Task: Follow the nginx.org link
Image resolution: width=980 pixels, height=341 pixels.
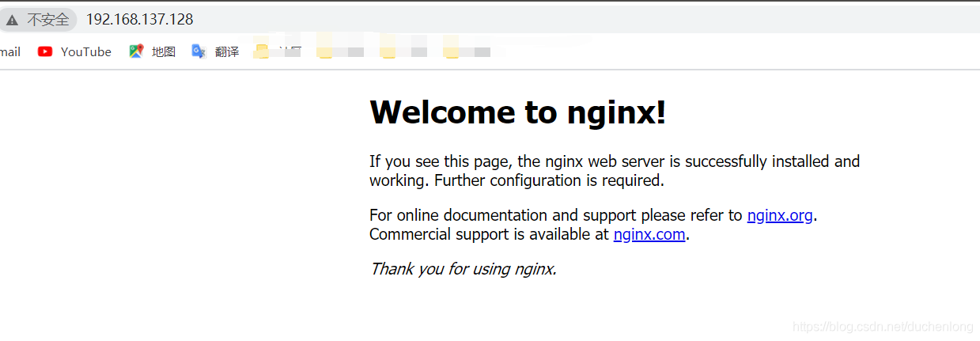Action: pyautogui.click(x=780, y=215)
